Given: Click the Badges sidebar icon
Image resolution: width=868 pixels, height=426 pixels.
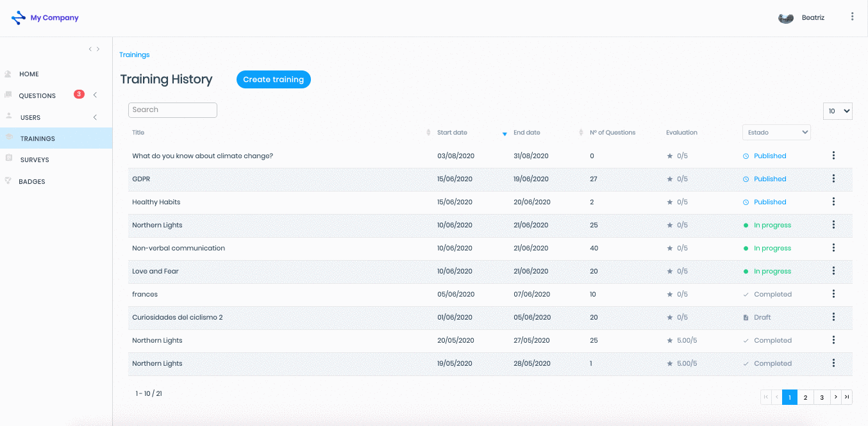Looking at the screenshot, I should [x=8, y=181].
